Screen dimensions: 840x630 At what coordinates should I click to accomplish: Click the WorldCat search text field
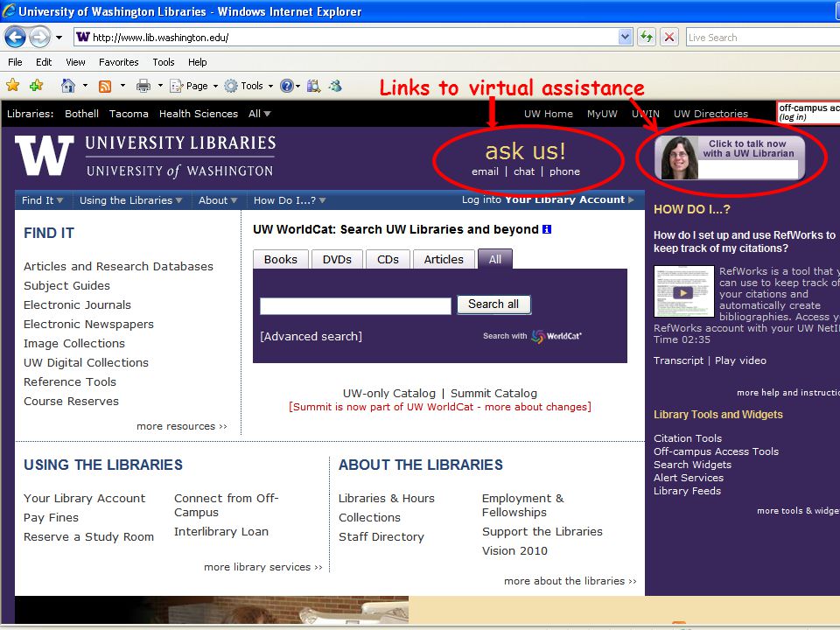(x=356, y=306)
